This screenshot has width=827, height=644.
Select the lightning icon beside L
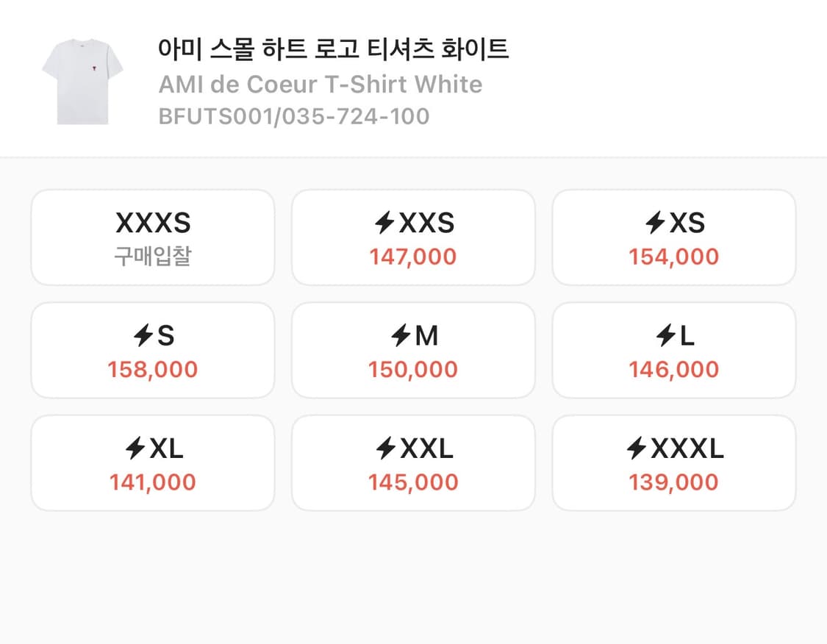[x=666, y=334]
